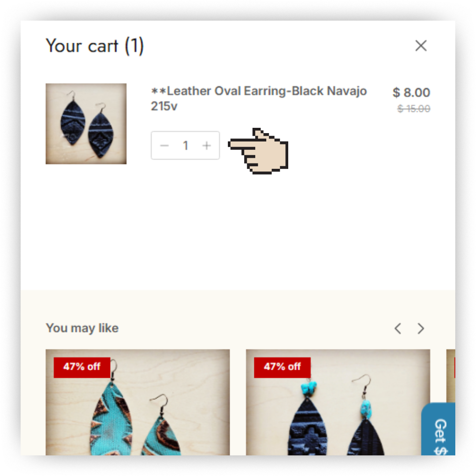Viewport: 476px width, 476px height.
Task: Open the black Aztec earring with turquoise recommendation
Action: [338, 402]
